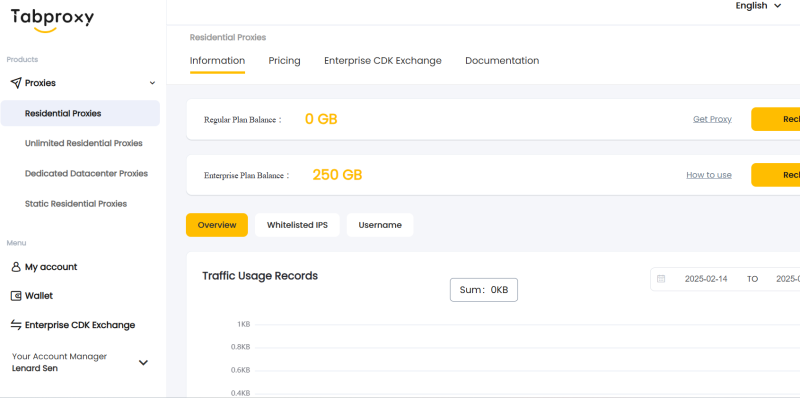This screenshot has height=398, width=800.
Task: Select the Username tab button
Action: coord(380,225)
